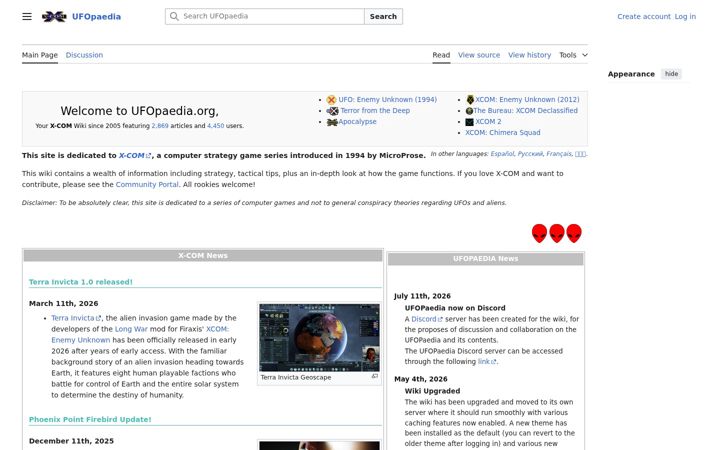Open the Discussion tab
Screen dimensions: 720x450
pos(84,55)
